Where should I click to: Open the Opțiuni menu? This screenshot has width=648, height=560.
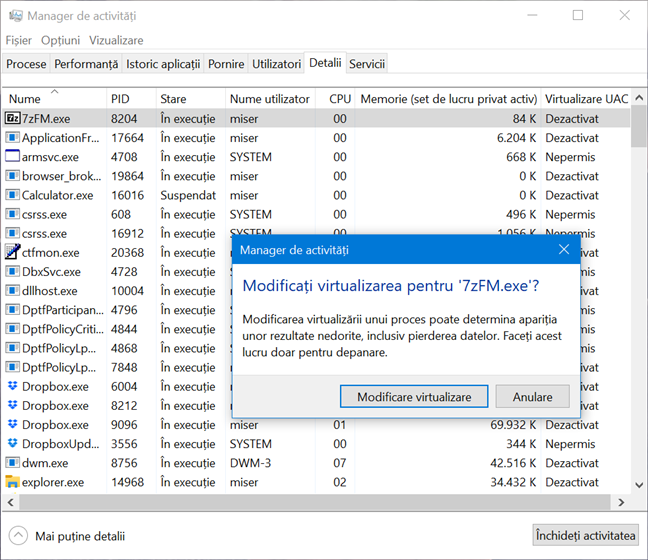60,41
